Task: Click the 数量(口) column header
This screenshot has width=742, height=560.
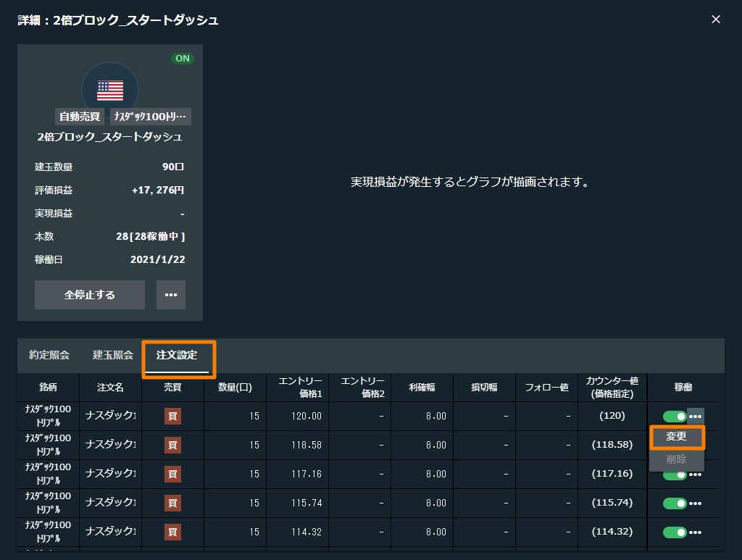Action: [x=235, y=387]
